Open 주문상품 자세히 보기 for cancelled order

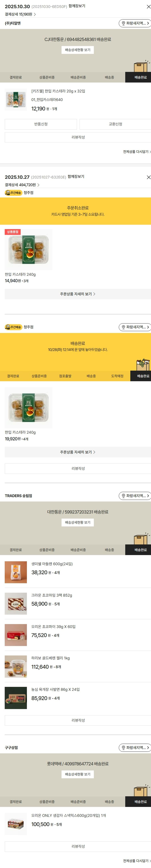click(x=78, y=294)
